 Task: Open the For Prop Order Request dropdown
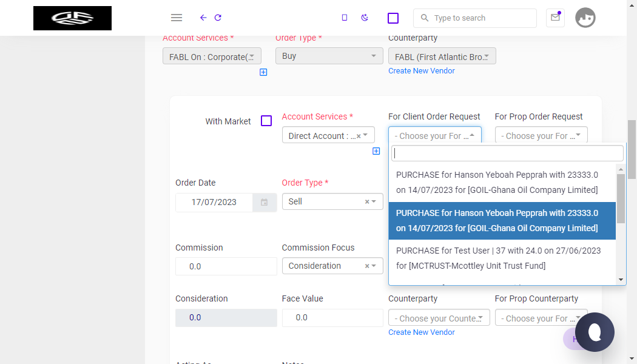click(541, 135)
